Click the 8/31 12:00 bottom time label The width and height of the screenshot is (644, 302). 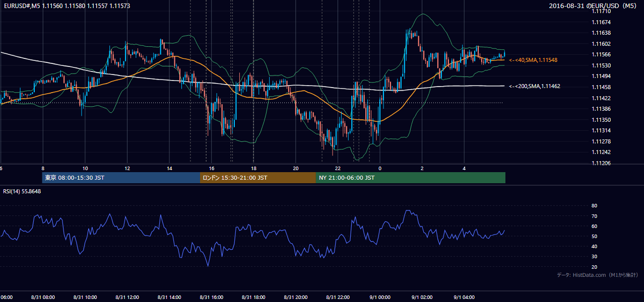click(127, 297)
